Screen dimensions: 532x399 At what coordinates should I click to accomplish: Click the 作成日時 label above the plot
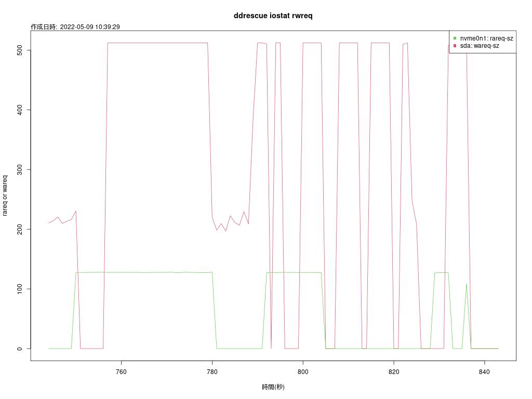tap(44, 27)
